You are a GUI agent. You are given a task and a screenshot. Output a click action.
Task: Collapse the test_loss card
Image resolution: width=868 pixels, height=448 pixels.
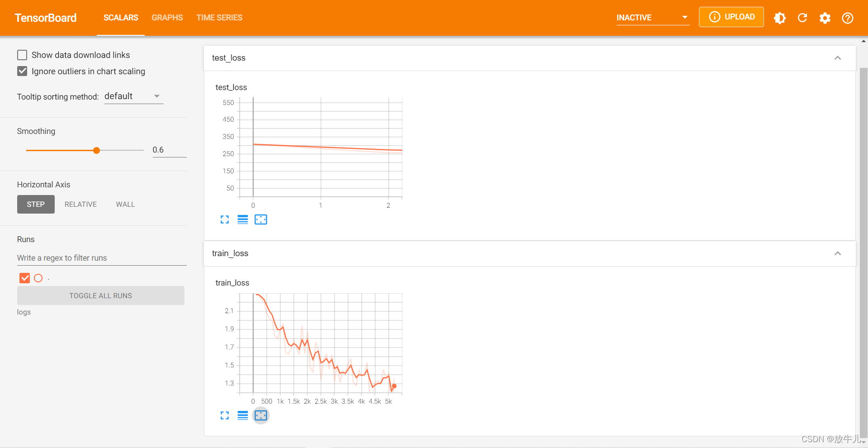838,57
